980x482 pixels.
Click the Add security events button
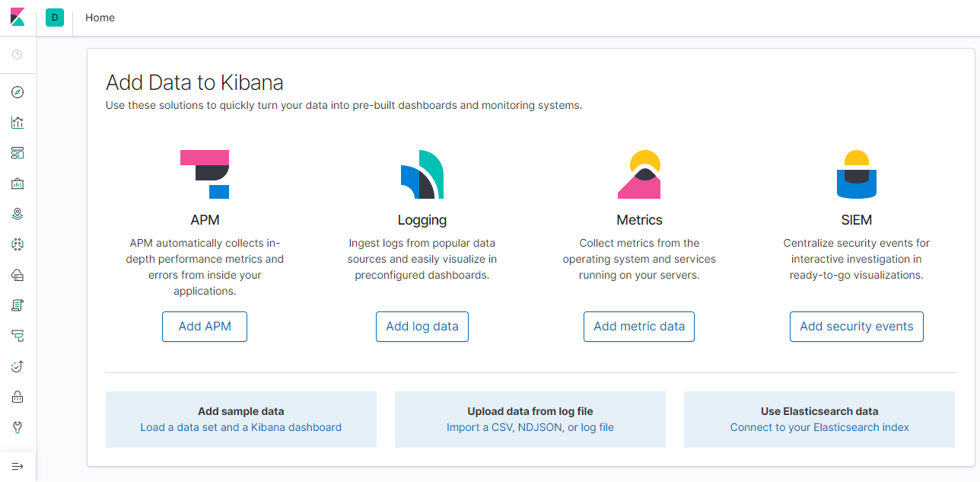pyautogui.click(x=856, y=327)
